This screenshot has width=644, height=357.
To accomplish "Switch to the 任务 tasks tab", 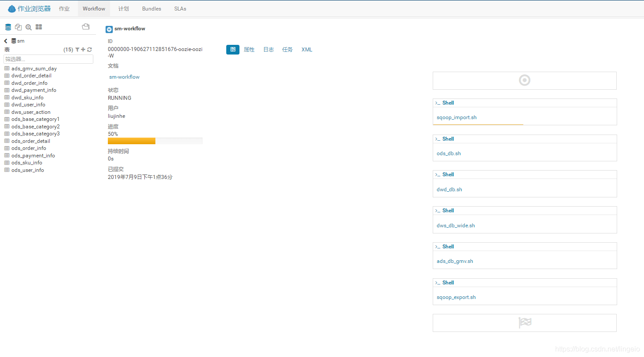I will [287, 50].
